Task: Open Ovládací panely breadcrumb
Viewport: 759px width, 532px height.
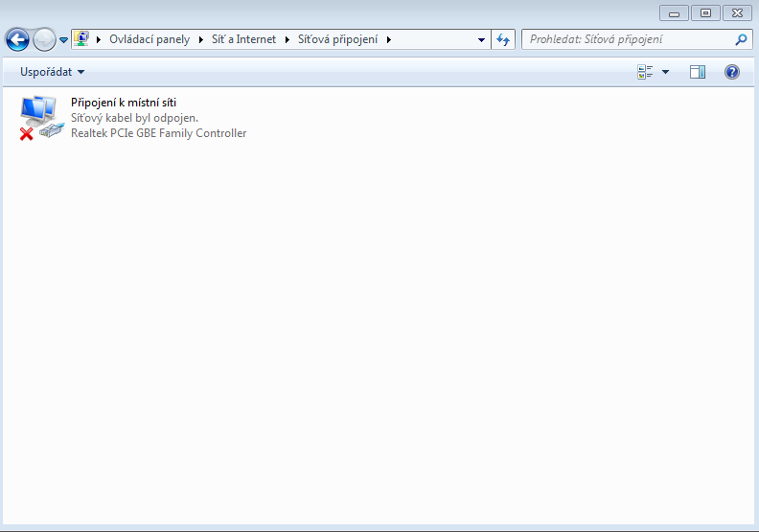Action: [149, 39]
